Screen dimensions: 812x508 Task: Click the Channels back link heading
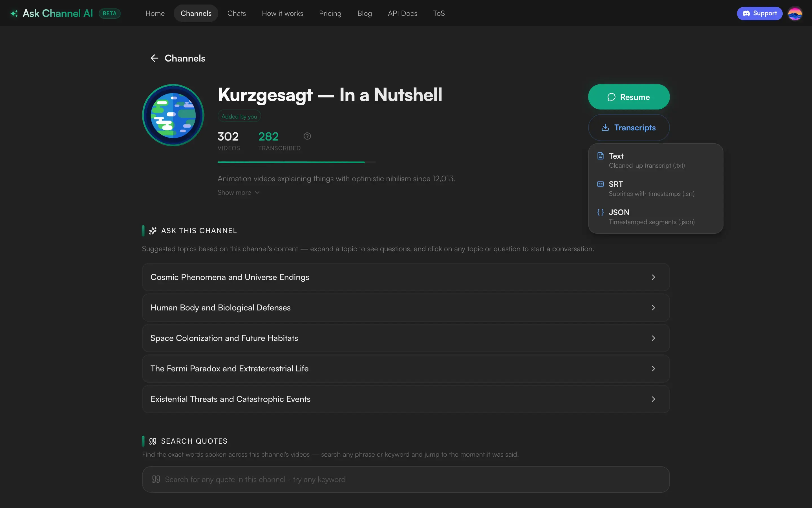[x=185, y=58]
